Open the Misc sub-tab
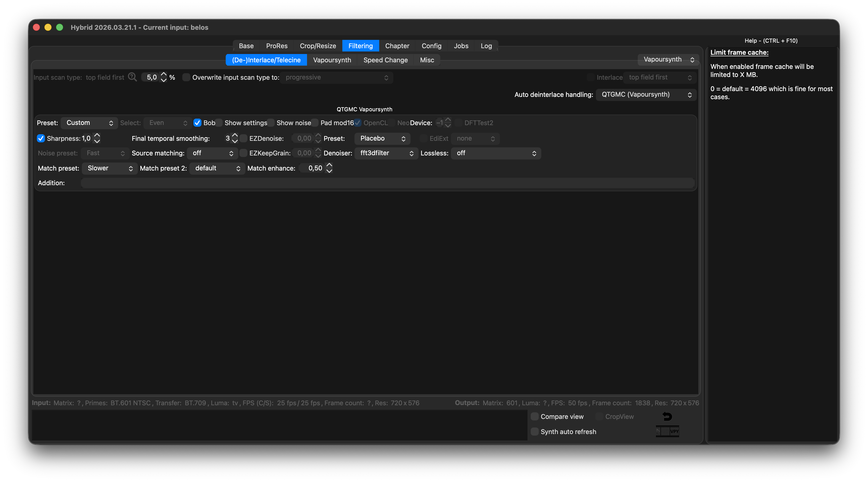 pos(427,60)
